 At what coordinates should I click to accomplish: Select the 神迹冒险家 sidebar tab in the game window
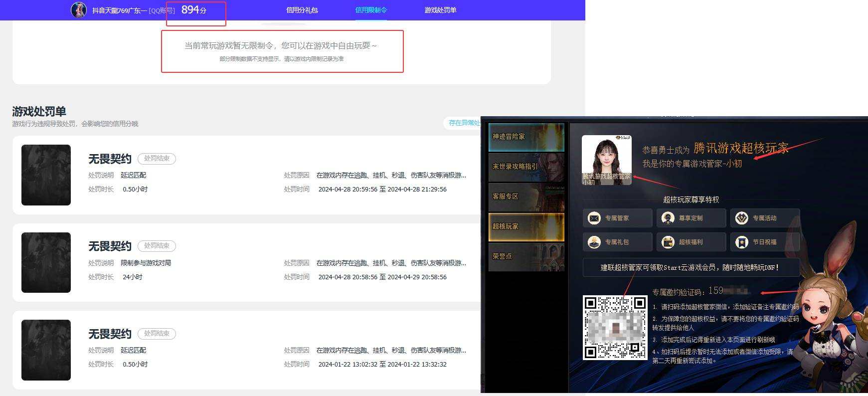pos(526,137)
